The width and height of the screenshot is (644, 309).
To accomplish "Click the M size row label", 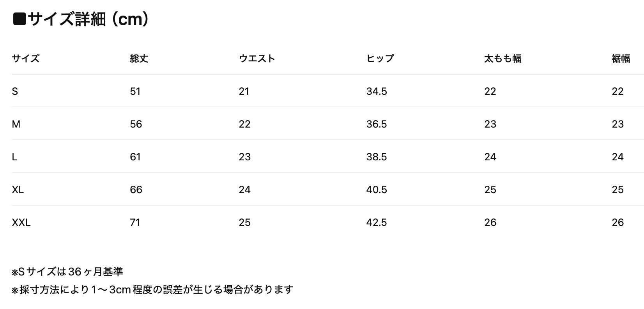I will click(x=16, y=124).
